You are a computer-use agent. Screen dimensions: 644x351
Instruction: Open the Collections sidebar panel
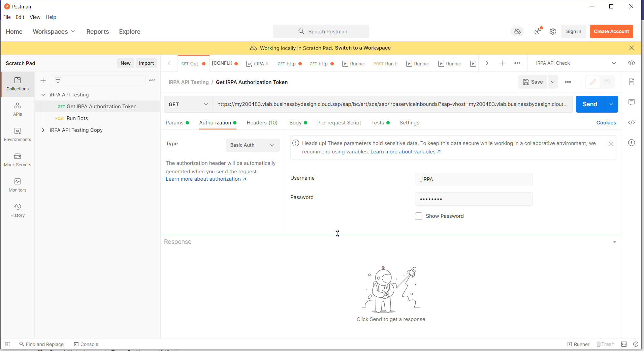(18, 84)
